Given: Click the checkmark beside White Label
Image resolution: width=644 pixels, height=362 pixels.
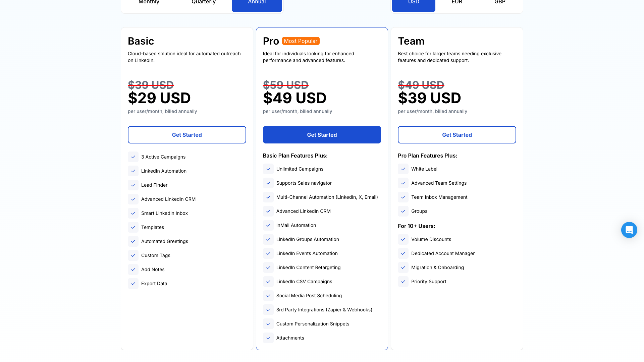Looking at the screenshot, I should point(403,169).
